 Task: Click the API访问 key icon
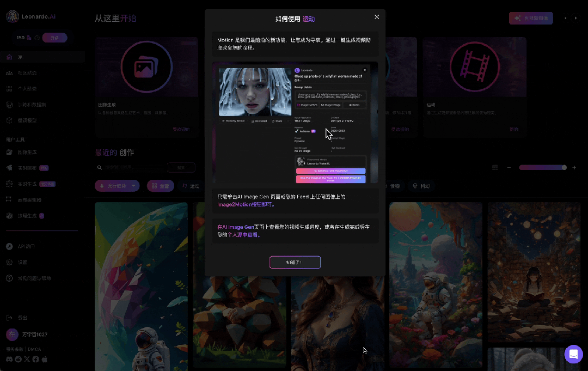(x=9, y=246)
